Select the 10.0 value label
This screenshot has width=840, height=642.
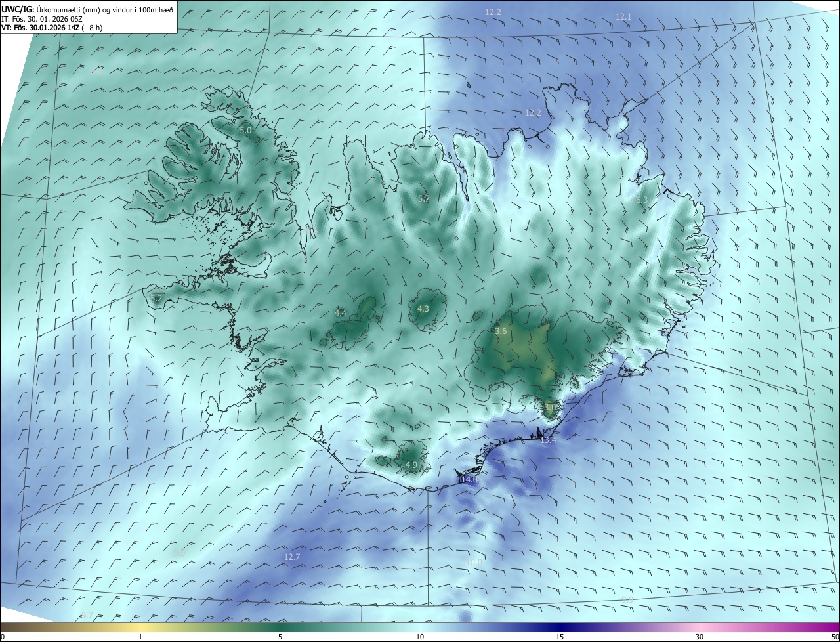(x=474, y=562)
